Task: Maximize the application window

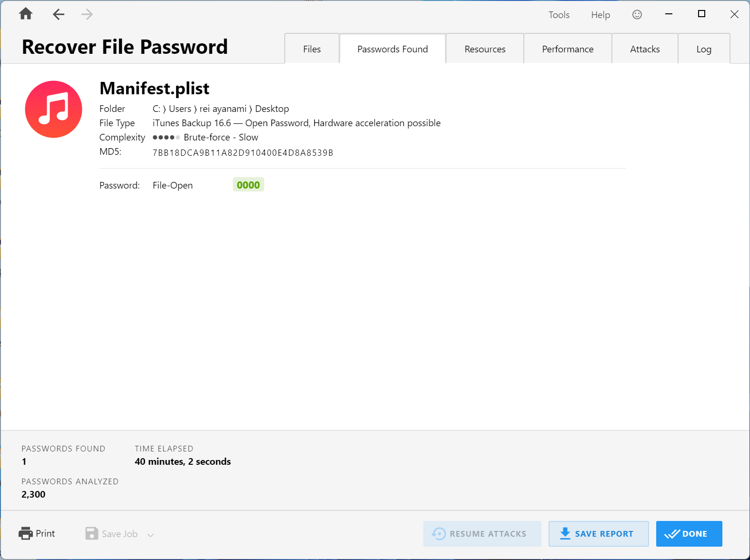Action: (701, 14)
